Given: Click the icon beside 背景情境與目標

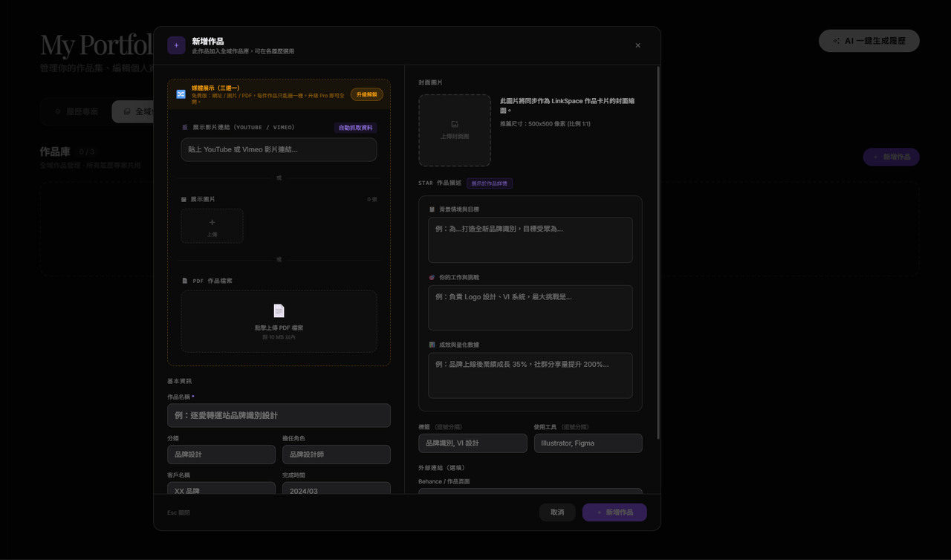Looking at the screenshot, I should pyautogui.click(x=432, y=209).
